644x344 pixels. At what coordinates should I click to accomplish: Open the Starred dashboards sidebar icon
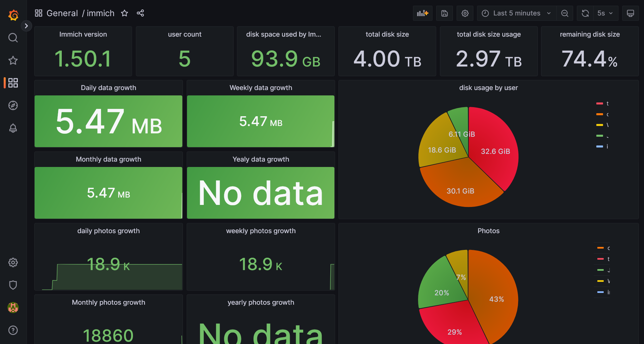[13, 60]
